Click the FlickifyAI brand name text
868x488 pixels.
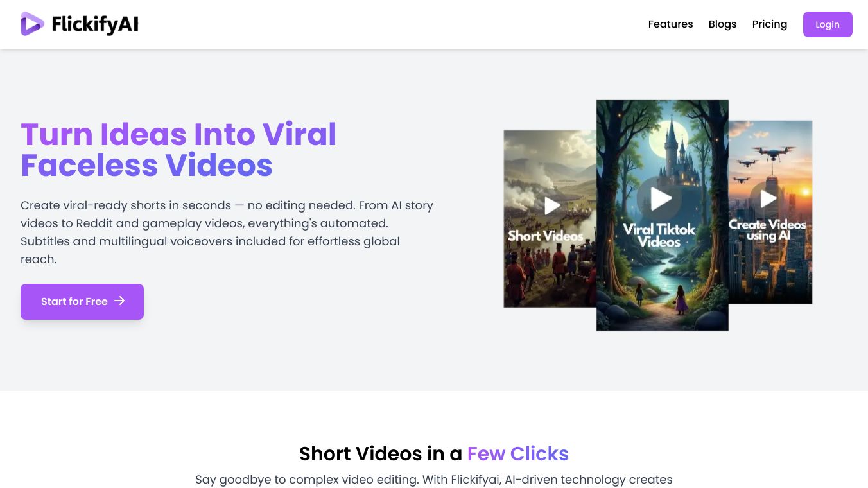coord(95,24)
